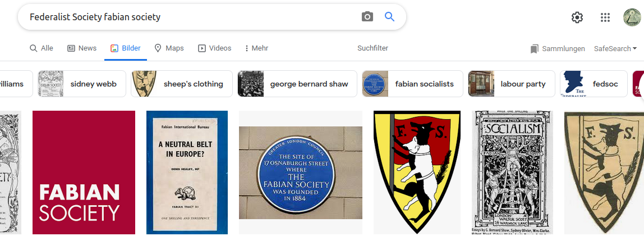
Task: Open the settings gear icon
Action: click(x=577, y=17)
